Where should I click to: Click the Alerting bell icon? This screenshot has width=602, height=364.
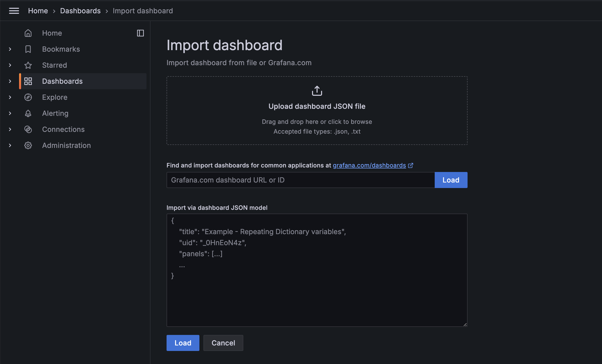coord(28,113)
